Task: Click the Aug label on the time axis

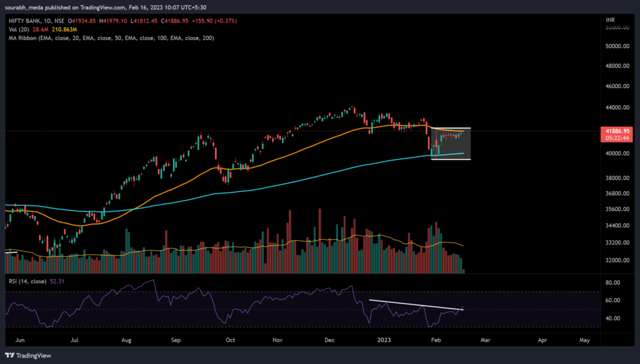Action: point(126,340)
